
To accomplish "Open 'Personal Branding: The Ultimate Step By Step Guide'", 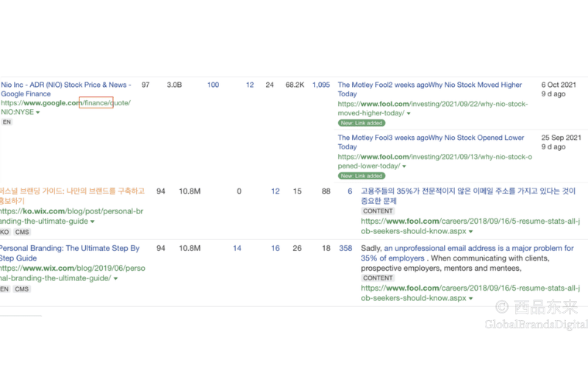I will point(70,253).
